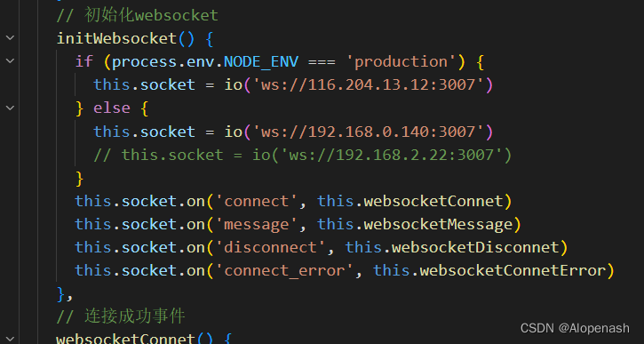Screen dimensions: 644x344
Task: Click the else keyword
Action: click(x=112, y=108)
